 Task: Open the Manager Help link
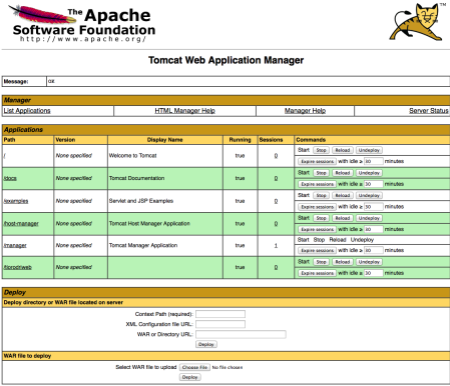tap(305, 111)
